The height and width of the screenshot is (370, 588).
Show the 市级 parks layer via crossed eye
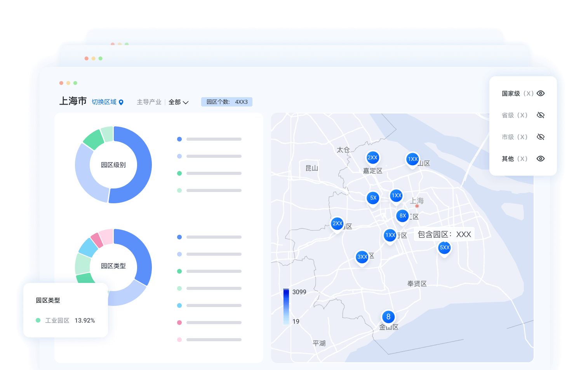(541, 137)
